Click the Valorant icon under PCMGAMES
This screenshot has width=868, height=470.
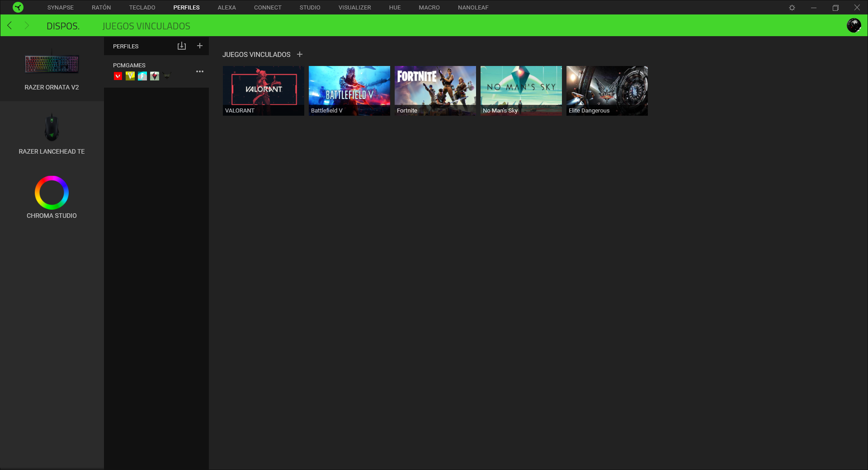(118, 76)
